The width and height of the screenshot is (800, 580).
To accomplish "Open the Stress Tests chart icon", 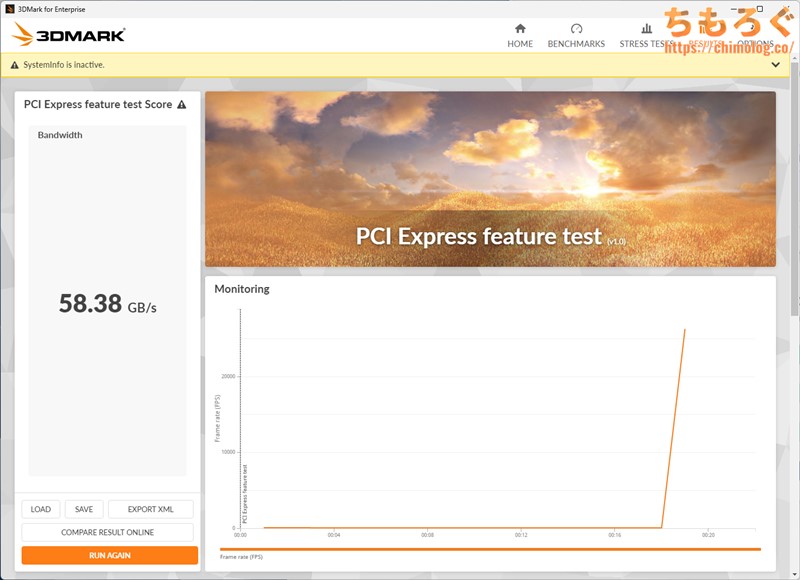I will click(x=646, y=29).
